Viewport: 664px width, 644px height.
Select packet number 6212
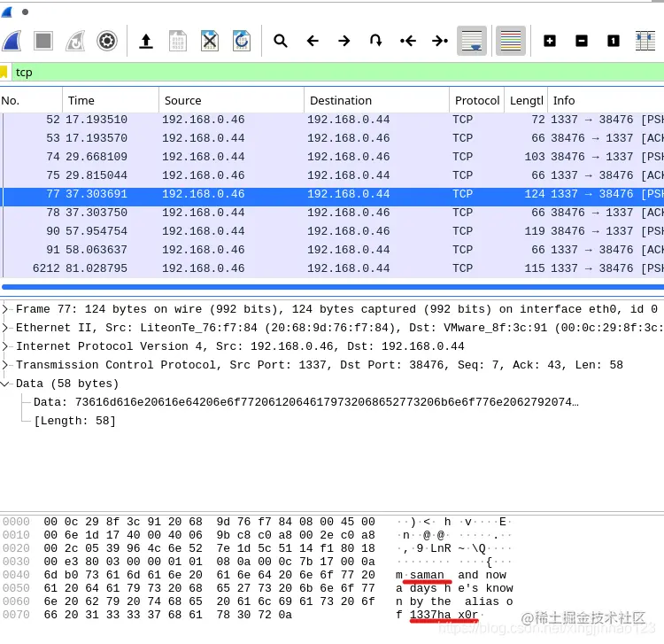click(x=332, y=268)
